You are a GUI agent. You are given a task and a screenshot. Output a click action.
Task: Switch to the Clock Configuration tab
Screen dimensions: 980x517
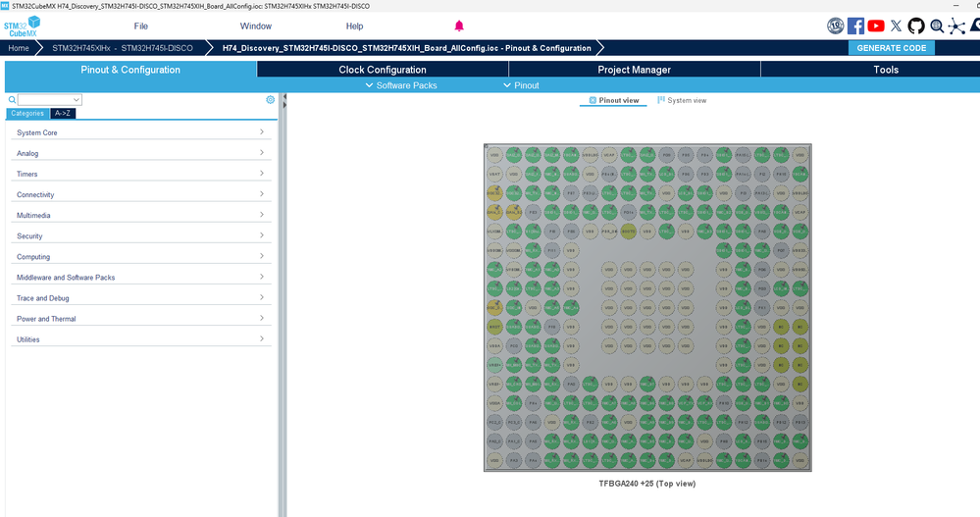tap(383, 70)
